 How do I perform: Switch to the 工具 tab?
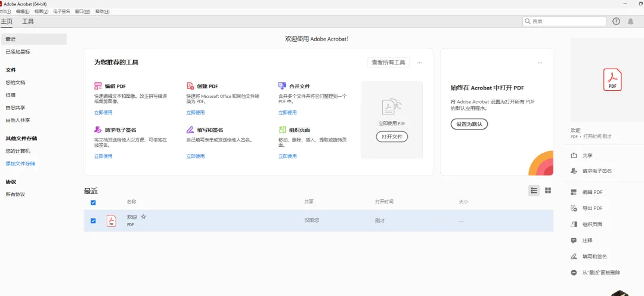click(28, 21)
